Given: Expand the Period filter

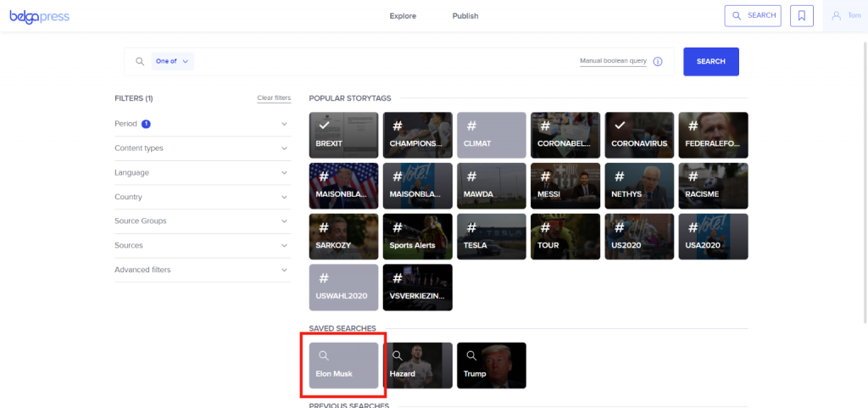Looking at the screenshot, I should click(x=203, y=124).
